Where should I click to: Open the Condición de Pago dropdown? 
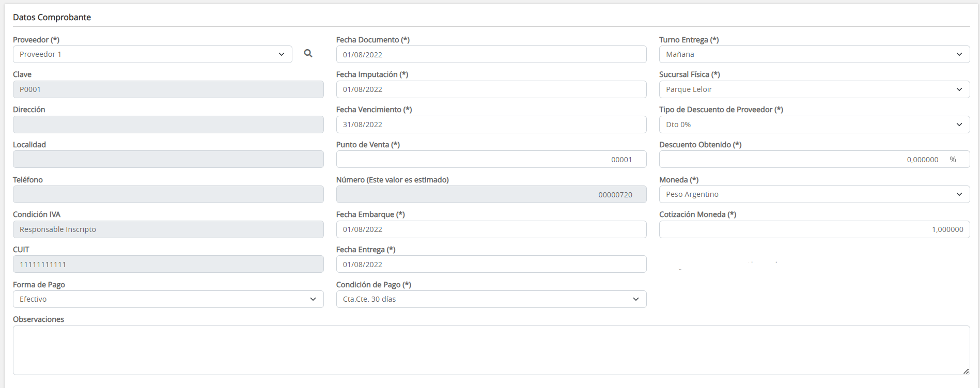coord(491,299)
